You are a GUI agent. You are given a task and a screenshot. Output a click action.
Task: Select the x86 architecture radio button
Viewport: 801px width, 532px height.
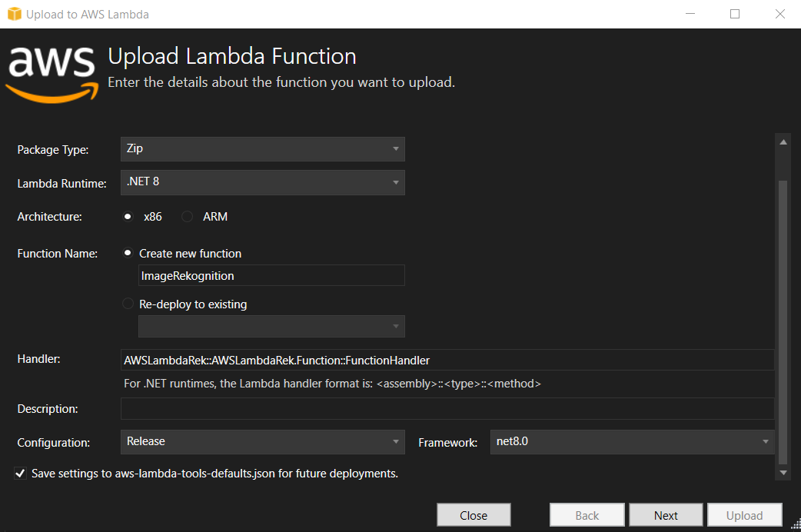click(127, 216)
